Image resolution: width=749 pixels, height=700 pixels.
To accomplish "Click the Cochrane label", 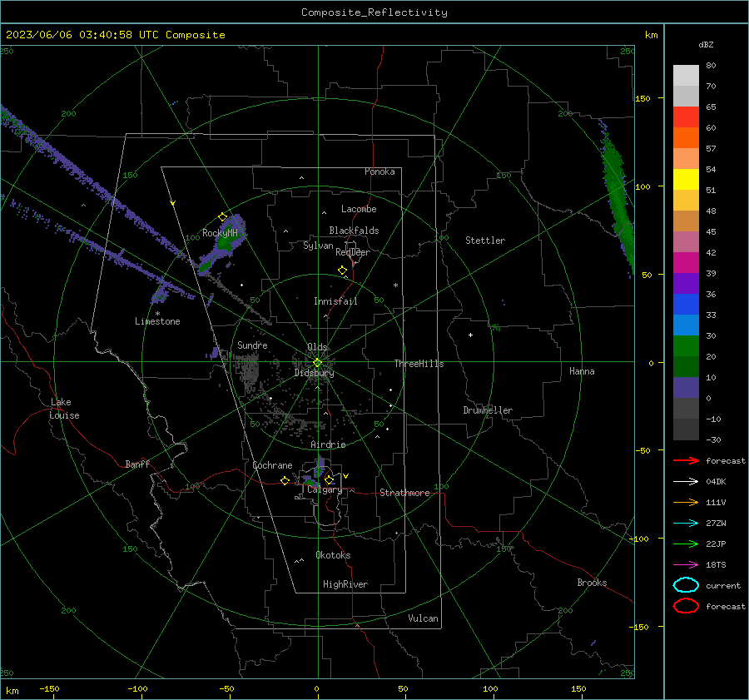I will tap(272, 465).
